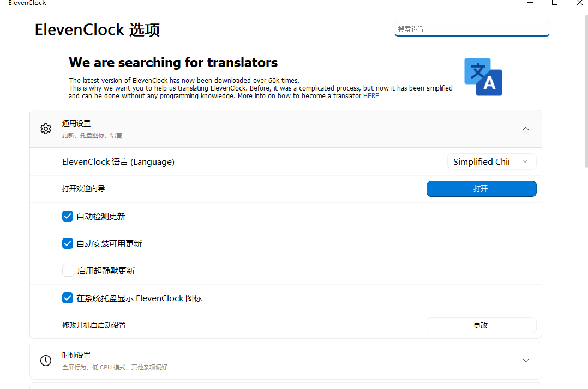Click the vertical scrollbar thumb
Screen dimensions: 588x389
(586, 91)
